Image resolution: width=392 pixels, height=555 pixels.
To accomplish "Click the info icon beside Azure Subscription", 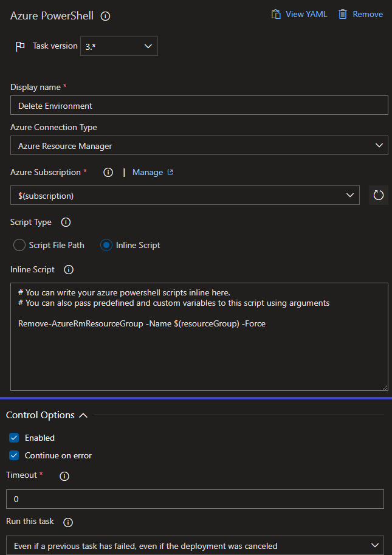I will [x=108, y=173].
